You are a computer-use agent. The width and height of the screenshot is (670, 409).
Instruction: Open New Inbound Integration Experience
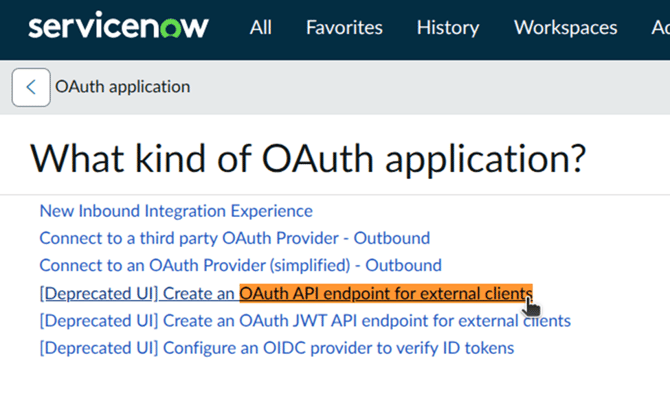[x=176, y=211]
